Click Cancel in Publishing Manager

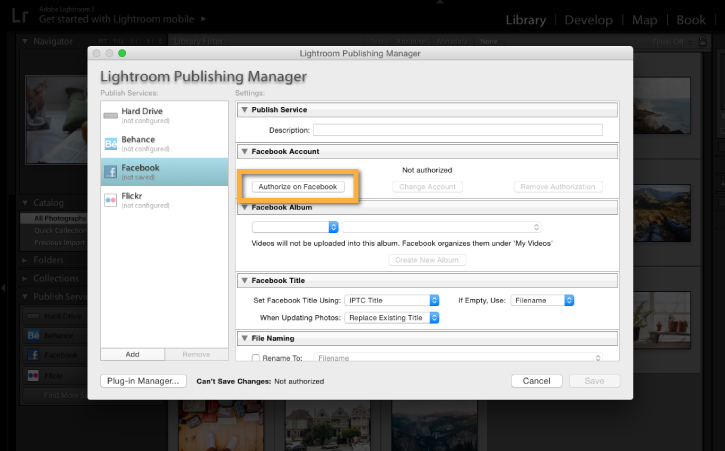coord(536,381)
